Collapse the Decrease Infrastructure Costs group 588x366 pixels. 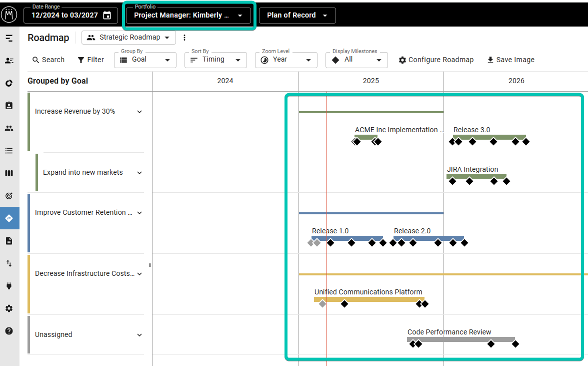click(139, 274)
